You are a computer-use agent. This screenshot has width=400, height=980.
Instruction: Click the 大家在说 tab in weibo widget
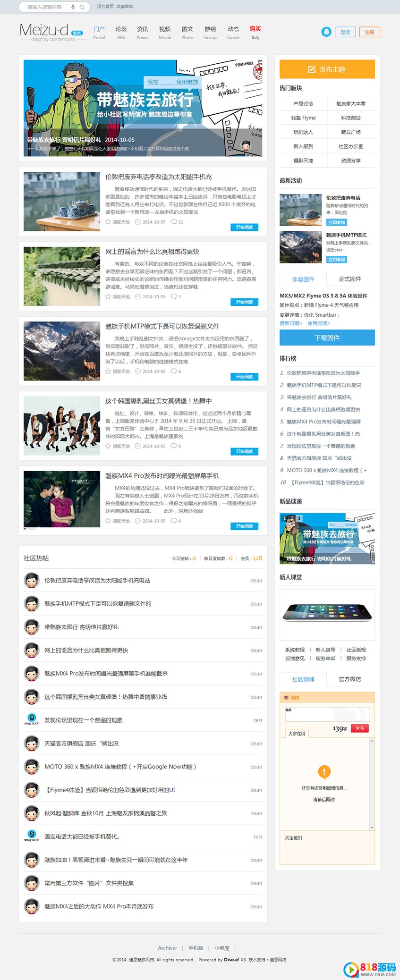(297, 734)
